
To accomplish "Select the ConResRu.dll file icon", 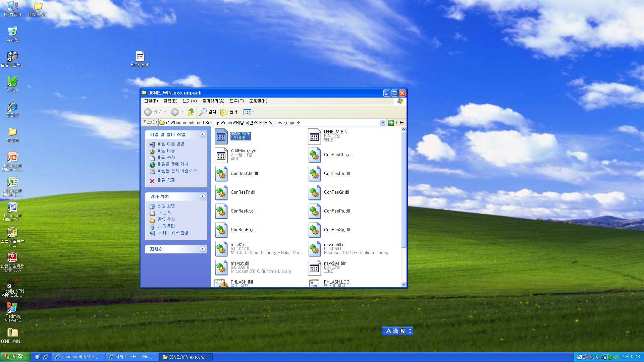I will pos(221,230).
